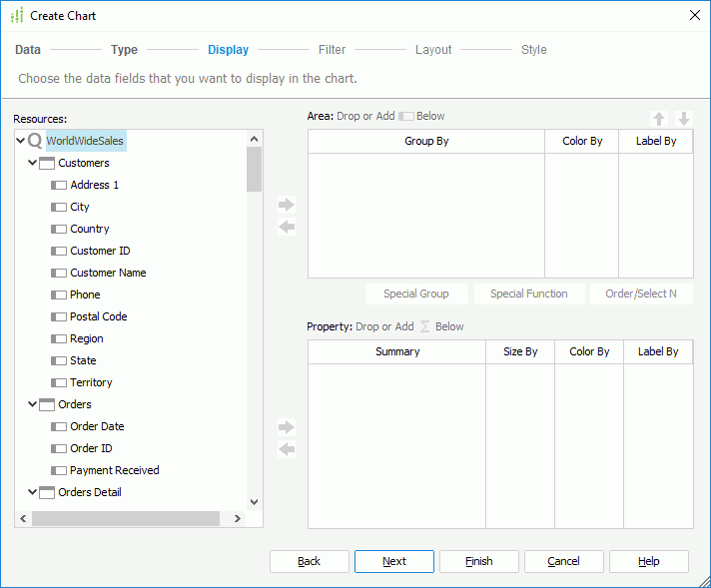The height and width of the screenshot is (588, 711).
Task: Click the Resources scroll right arrow
Action: pos(237,519)
